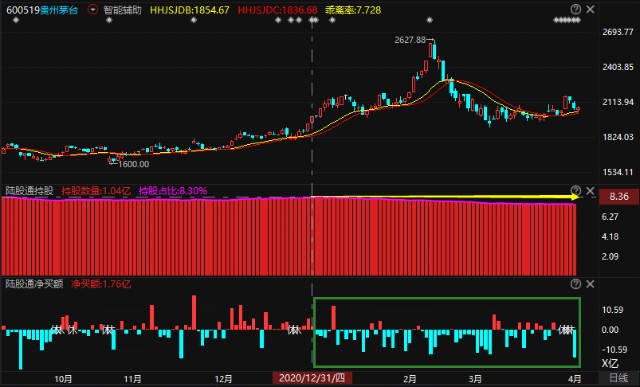Click the 4月 label on the time axis

pos(575,379)
